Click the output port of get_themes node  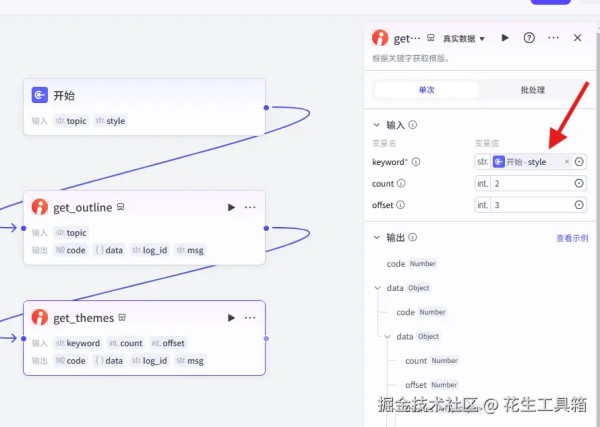tap(266, 339)
